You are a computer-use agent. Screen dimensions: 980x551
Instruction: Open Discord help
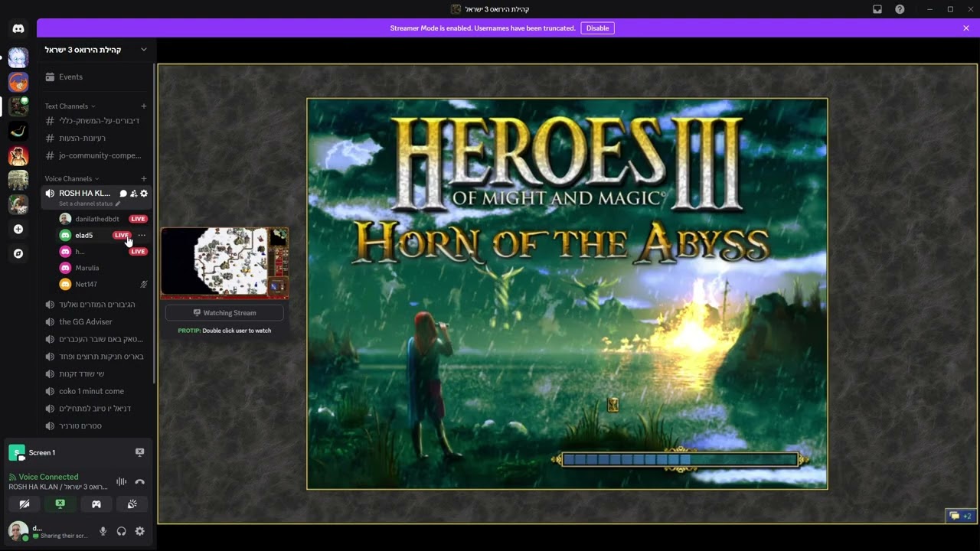(x=900, y=9)
